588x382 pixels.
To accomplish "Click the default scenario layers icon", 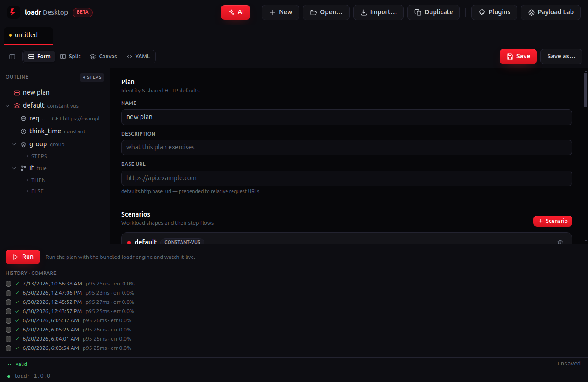I will [x=17, y=105].
